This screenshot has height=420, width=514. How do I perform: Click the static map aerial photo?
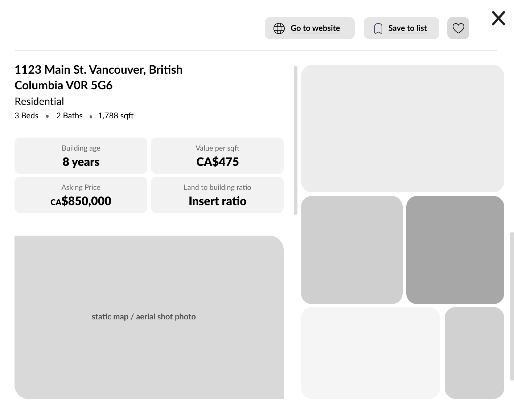pyautogui.click(x=149, y=317)
